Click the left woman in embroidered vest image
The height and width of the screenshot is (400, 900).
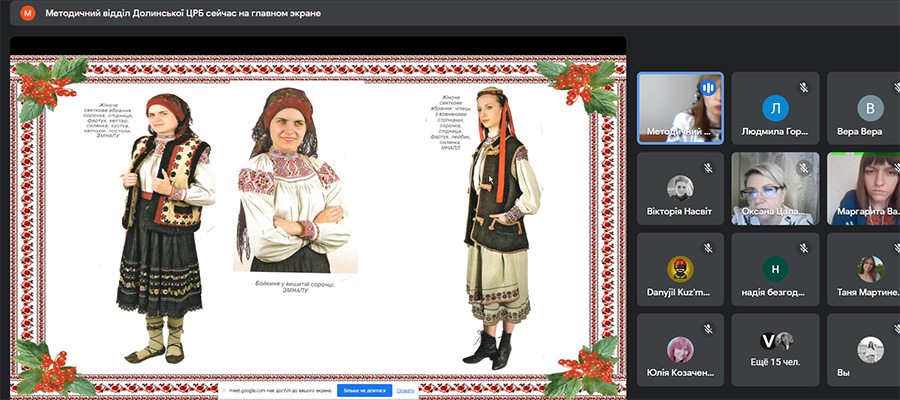pyautogui.click(x=166, y=228)
